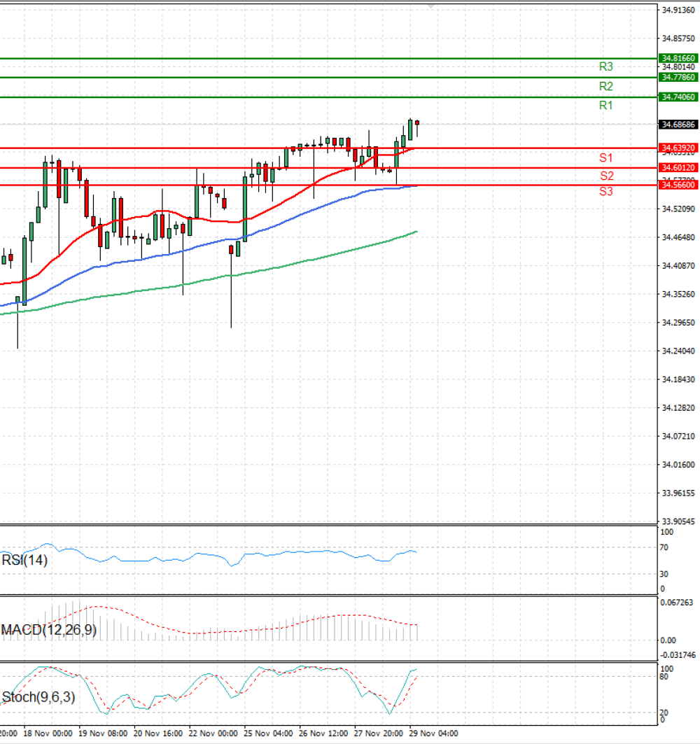This screenshot has height=744, width=700.
Task: Click the 34.52090 price axis value
Action: click(678, 209)
